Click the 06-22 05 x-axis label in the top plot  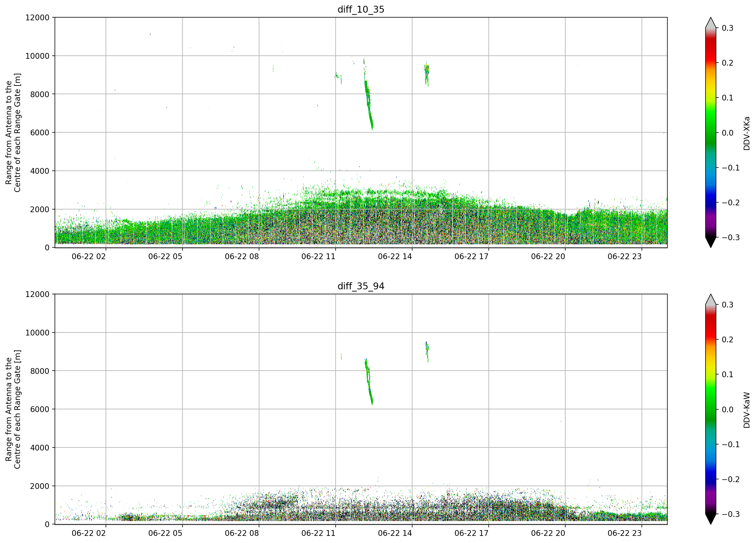point(165,256)
